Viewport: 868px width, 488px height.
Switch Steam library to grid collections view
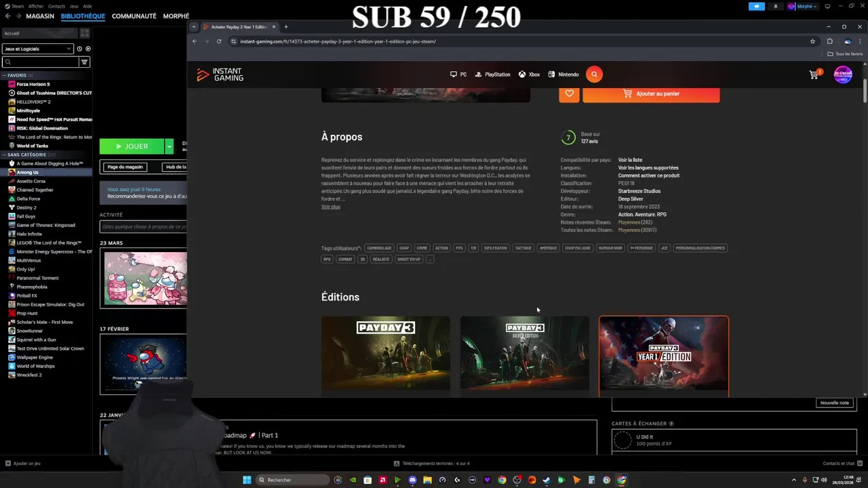85,33
